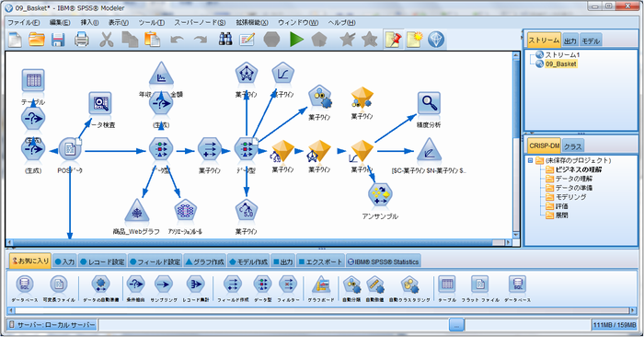Select the 商品_Webグラフ node

click(136, 211)
